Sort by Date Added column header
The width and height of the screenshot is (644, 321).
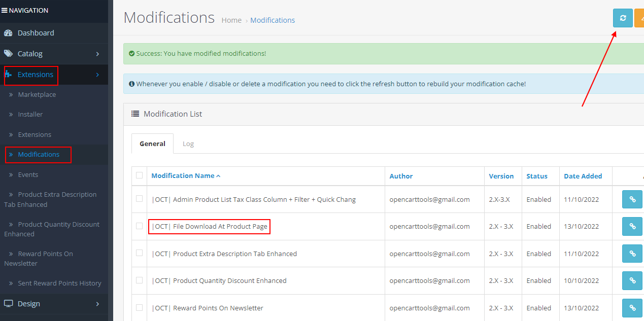(x=583, y=176)
